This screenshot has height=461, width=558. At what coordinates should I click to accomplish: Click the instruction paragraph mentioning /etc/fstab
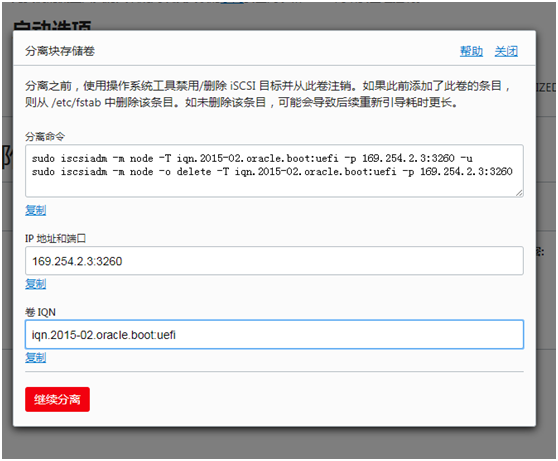pos(269,94)
